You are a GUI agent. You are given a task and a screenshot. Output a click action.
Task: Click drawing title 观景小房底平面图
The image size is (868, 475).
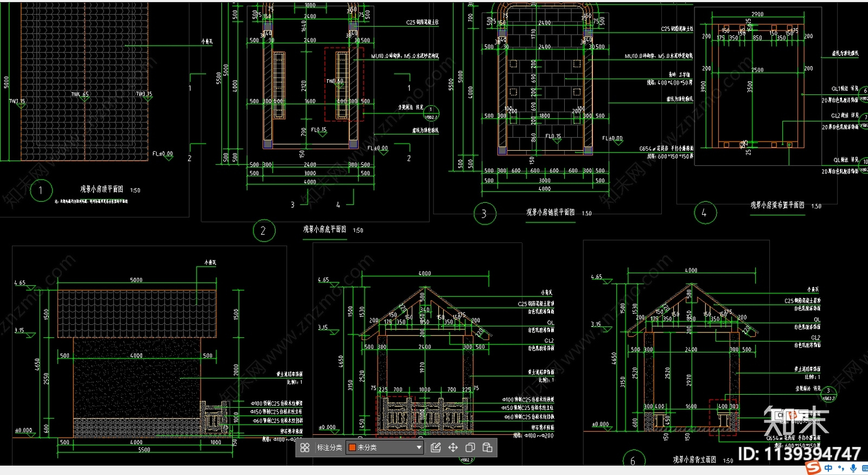point(324,229)
